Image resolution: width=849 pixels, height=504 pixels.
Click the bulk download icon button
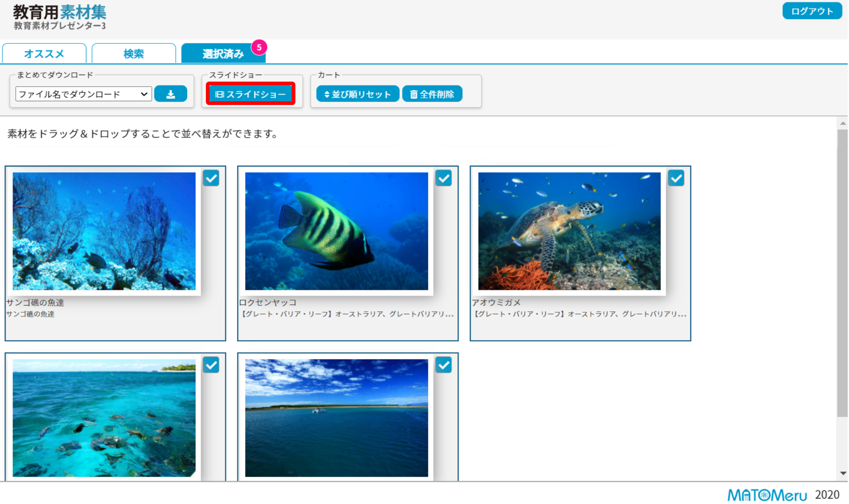[170, 94]
